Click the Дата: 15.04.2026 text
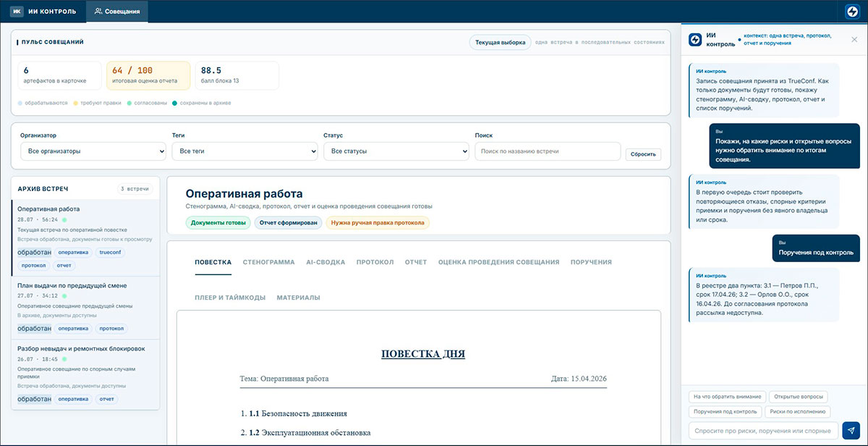The image size is (868, 446). [x=579, y=379]
